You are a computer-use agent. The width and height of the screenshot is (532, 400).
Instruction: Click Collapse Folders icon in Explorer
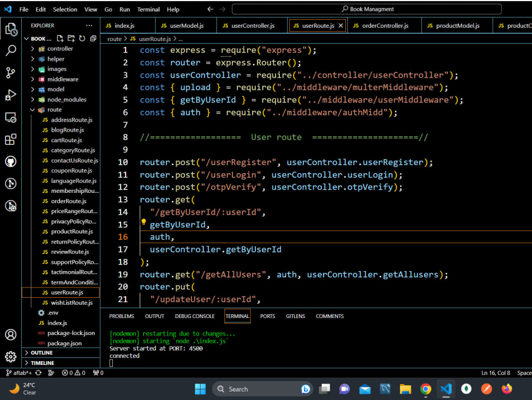click(x=93, y=38)
